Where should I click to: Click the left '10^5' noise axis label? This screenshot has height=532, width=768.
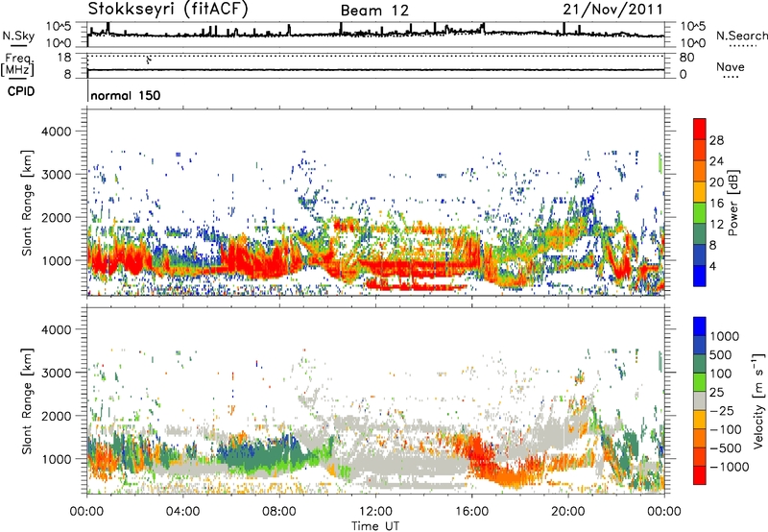click(x=59, y=27)
